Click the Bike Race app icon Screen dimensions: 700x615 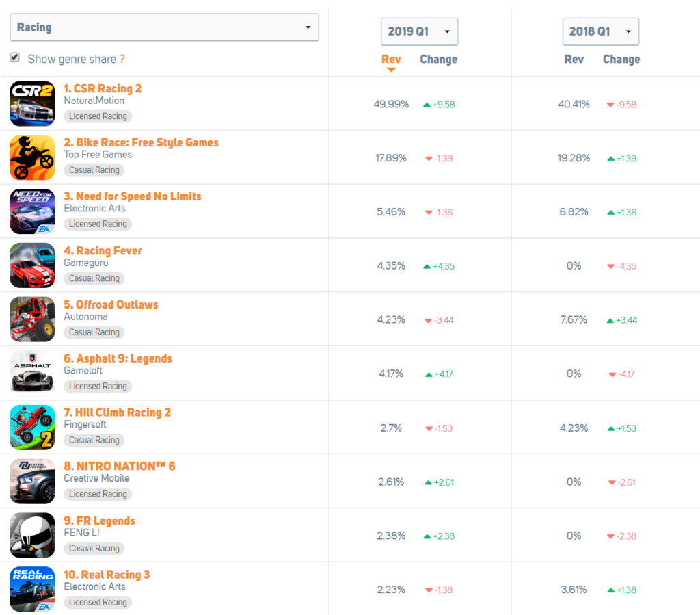(x=31, y=156)
